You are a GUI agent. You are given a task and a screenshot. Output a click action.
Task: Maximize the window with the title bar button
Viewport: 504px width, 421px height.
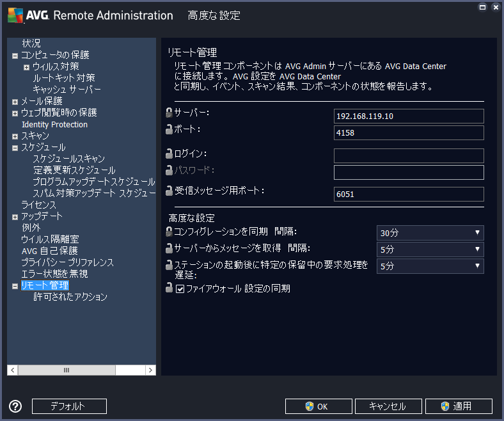482,7
